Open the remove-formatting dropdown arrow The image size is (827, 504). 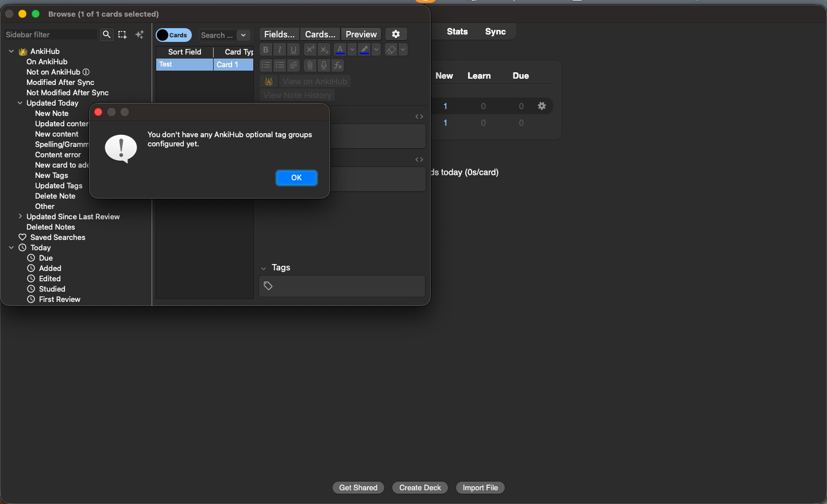[x=403, y=50]
